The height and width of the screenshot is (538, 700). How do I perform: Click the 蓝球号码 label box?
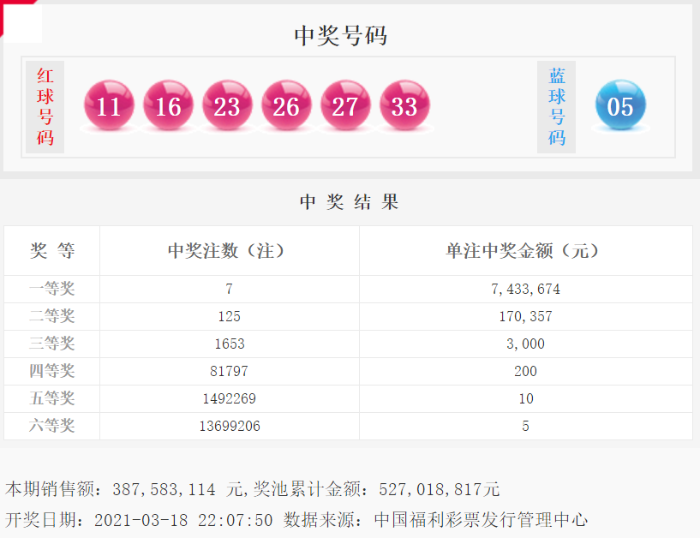pos(557,106)
